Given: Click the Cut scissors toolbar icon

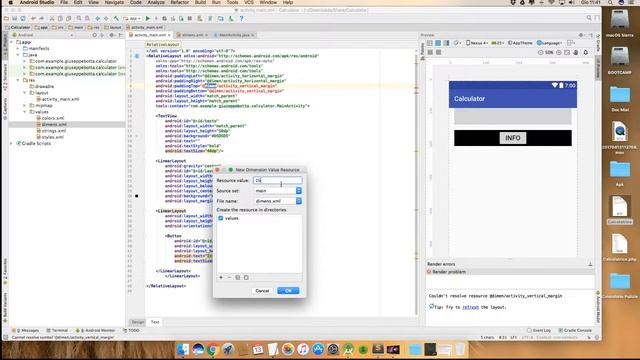Looking at the screenshot, I should click(x=52, y=18).
